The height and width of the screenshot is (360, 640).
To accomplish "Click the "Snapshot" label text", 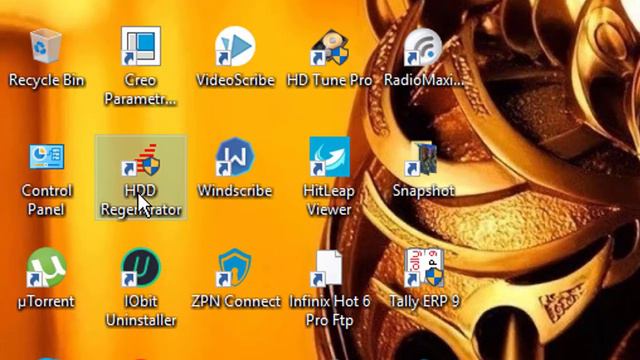I will pos(424,191).
